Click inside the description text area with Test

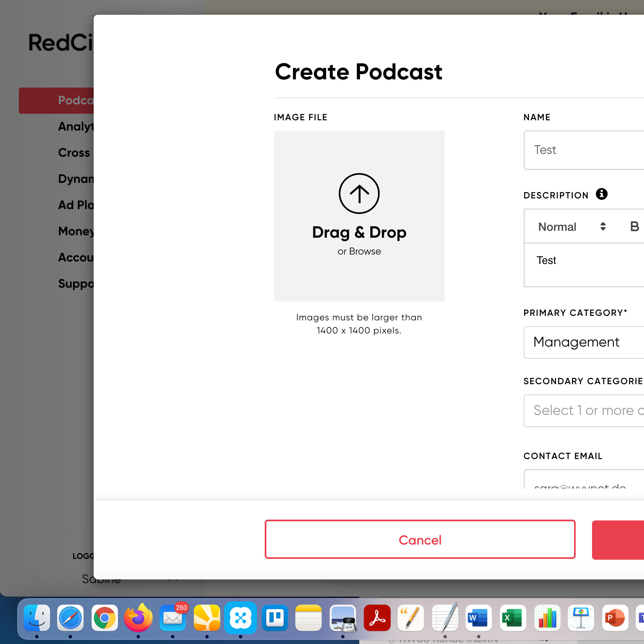[584, 265]
